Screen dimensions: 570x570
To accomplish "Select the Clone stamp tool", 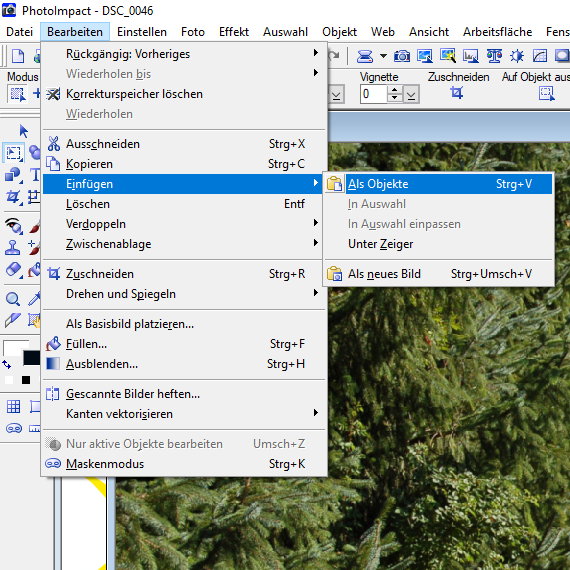I will click(x=12, y=248).
